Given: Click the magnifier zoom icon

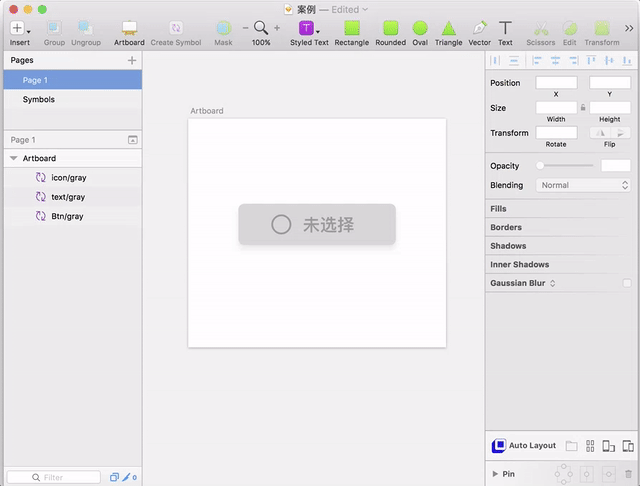Looking at the screenshot, I should 261,28.
